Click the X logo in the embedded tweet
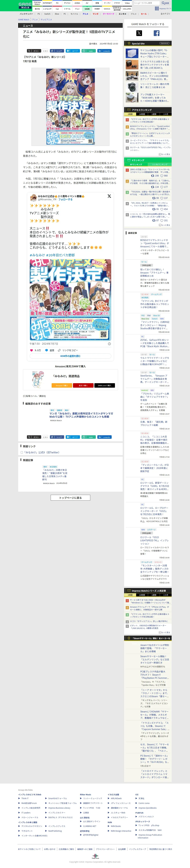Viewport: 190px width, 868px height. point(109,196)
